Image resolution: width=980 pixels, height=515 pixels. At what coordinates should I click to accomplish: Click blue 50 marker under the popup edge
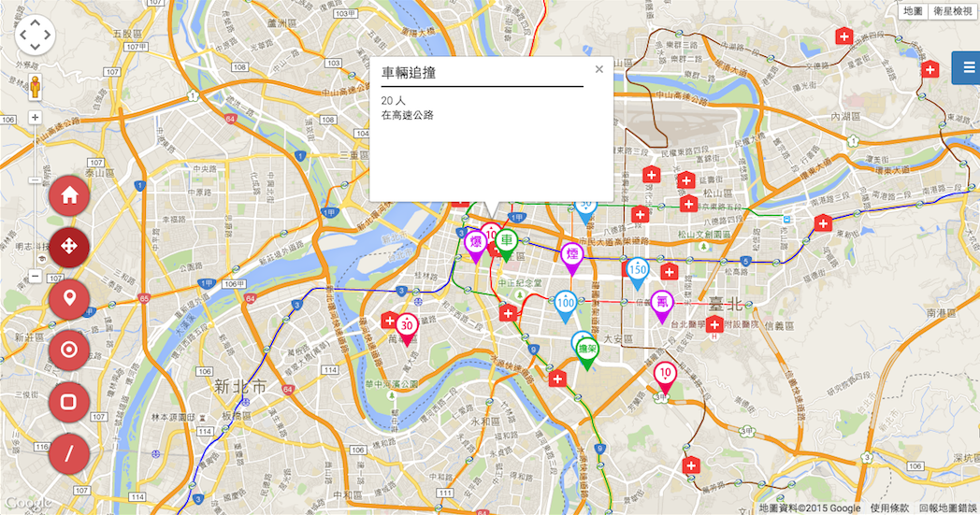585,213
